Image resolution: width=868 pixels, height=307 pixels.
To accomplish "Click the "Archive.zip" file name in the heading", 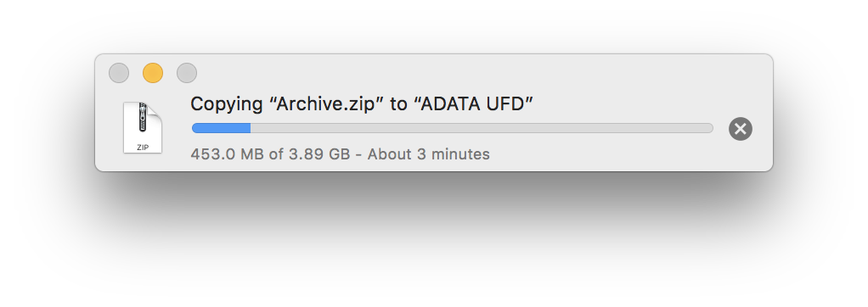I will [325, 104].
